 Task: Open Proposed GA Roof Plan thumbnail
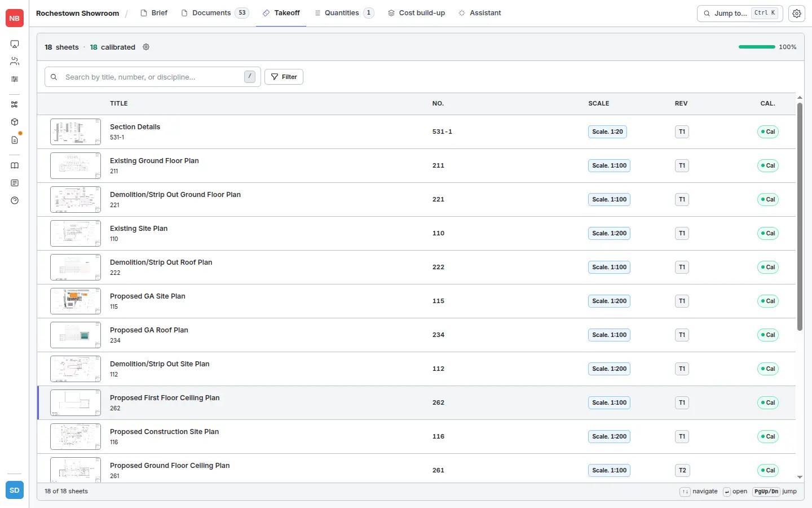76,335
